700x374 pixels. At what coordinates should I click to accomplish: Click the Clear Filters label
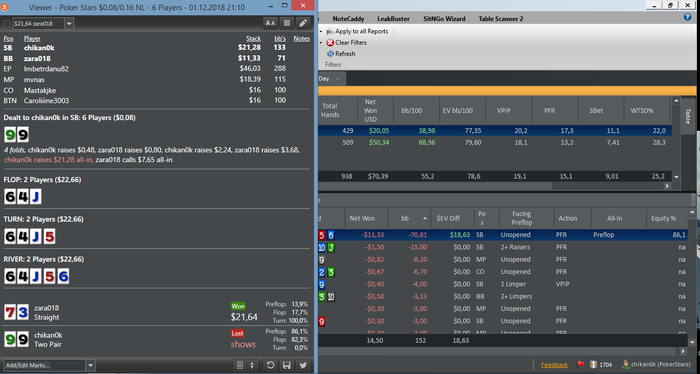click(x=351, y=42)
